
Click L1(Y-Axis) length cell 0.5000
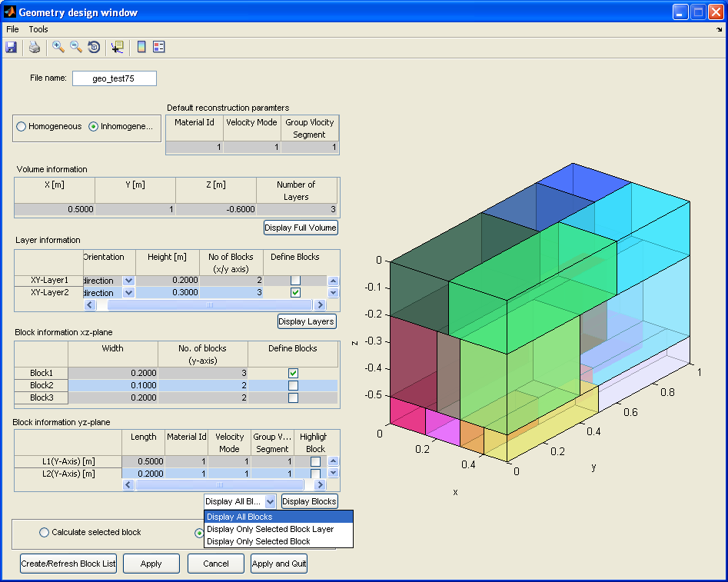point(143,461)
